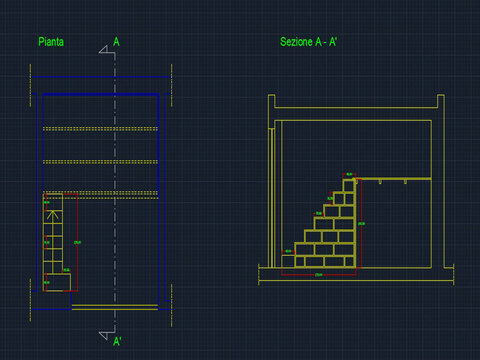Click the landing block at plan stair bottom
This screenshot has width=480, height=360.
pyautogui.click(x=57, y=282)
